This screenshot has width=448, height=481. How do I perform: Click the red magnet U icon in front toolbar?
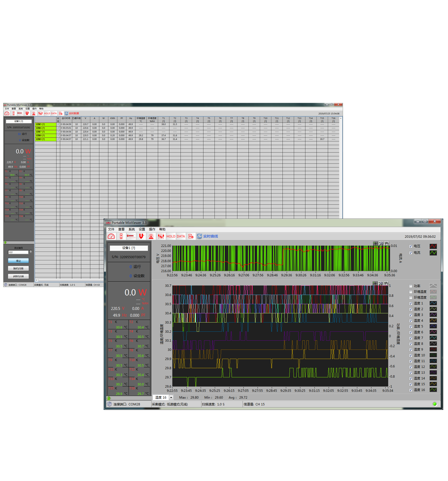tap(141, 236)
